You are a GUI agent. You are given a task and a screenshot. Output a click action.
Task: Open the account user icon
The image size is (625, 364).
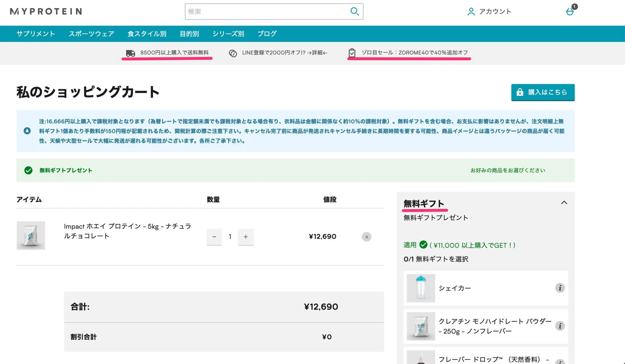click(x=471, y=12)
